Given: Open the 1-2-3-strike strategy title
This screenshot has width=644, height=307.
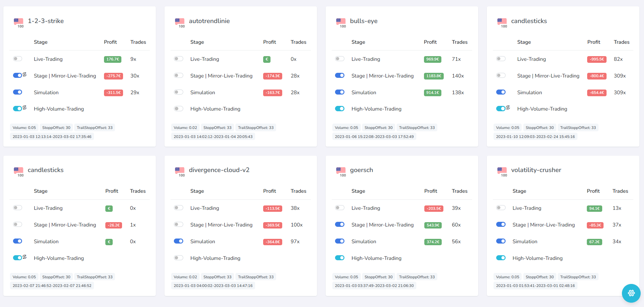Looking at the screenshot, I should click(46, 21).
